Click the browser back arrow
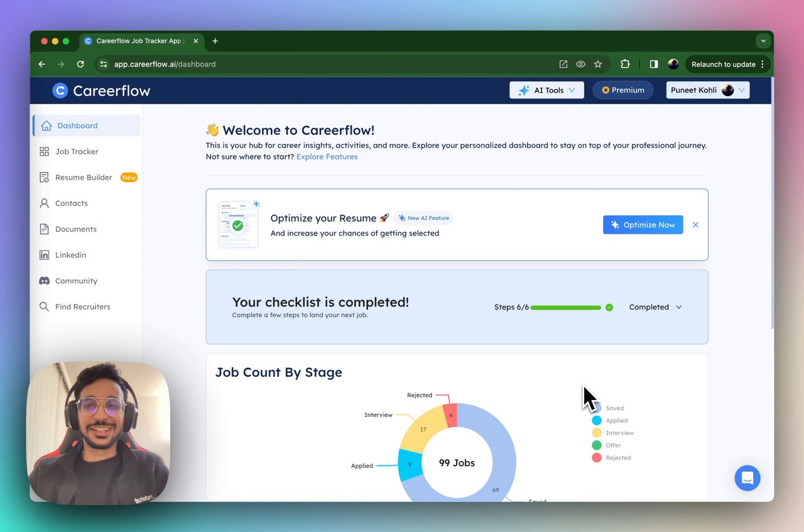 coord(42,64)
